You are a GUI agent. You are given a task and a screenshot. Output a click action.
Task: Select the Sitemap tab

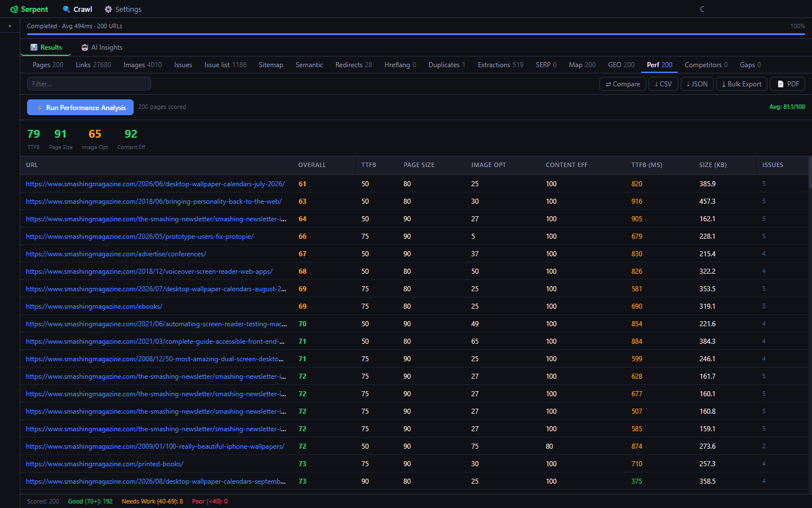click(x=271, y=65)
